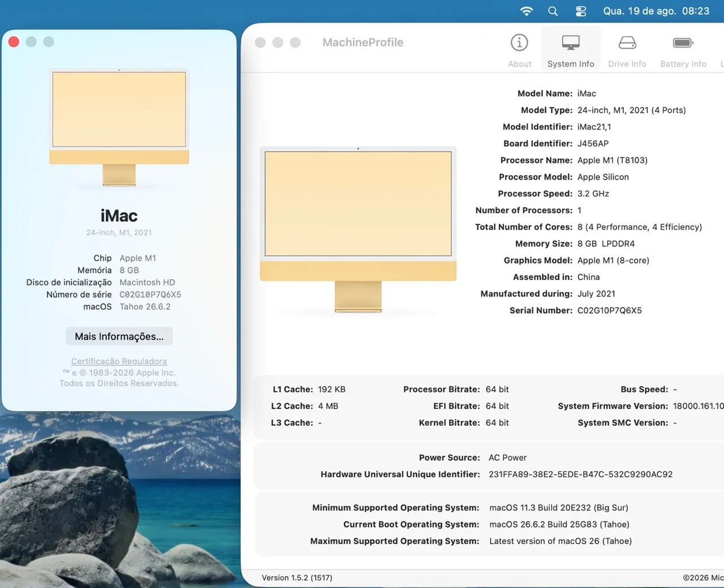Click Disco de inicialização value Macintosh HD
The image size is (724, 588).
coord(147,282)
